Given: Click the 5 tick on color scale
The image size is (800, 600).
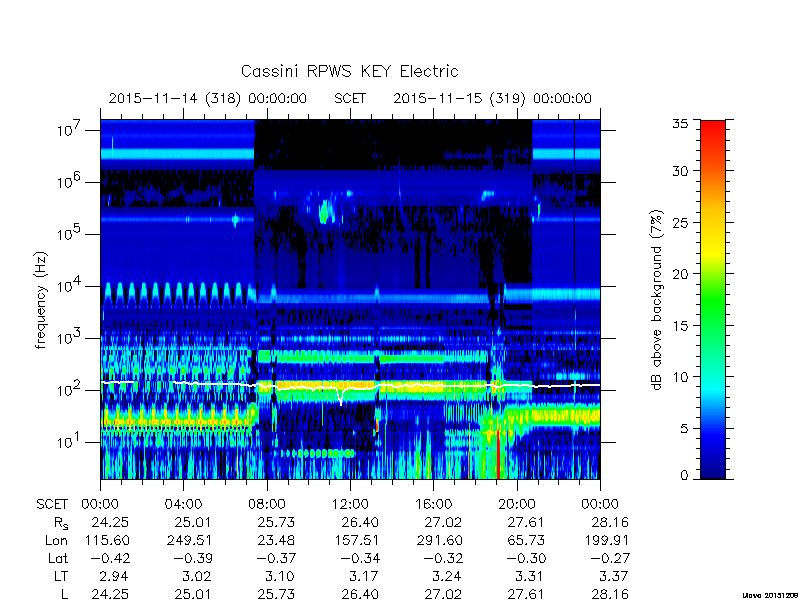Looking at the screenshot, I should [684, 428].
